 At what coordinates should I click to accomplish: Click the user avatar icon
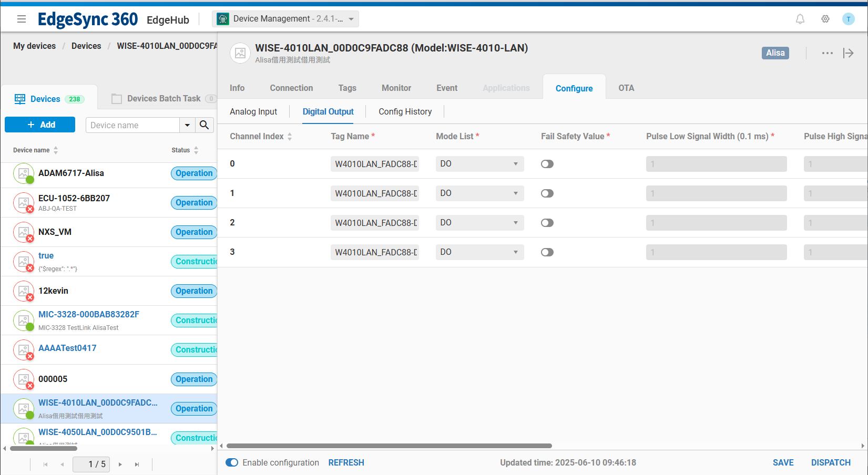[x=848, y=19]
